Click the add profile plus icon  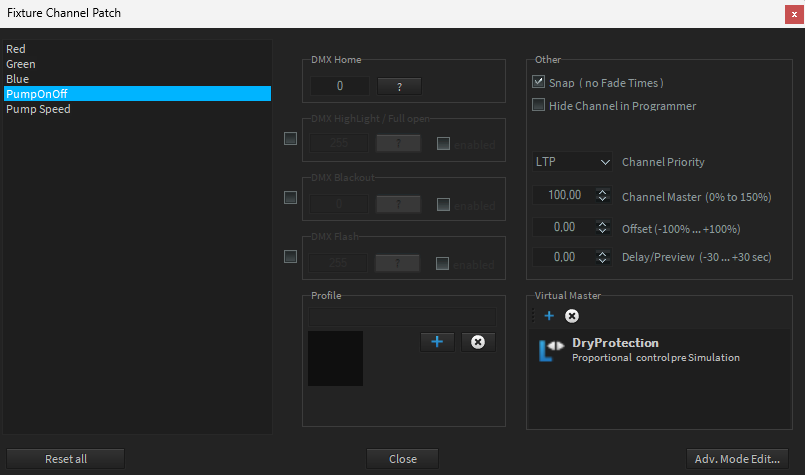pyautogui.click(x=437, y=342)
